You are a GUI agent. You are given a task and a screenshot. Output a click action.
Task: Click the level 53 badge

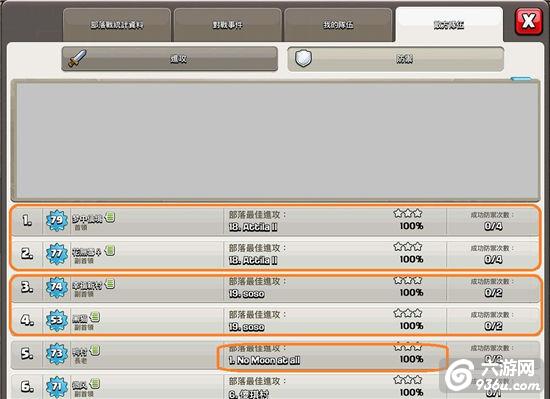(x=57, y=320)
